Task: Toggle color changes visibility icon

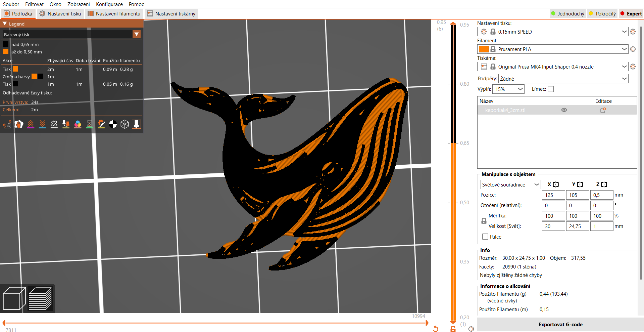Action: (x=78, y=124)
